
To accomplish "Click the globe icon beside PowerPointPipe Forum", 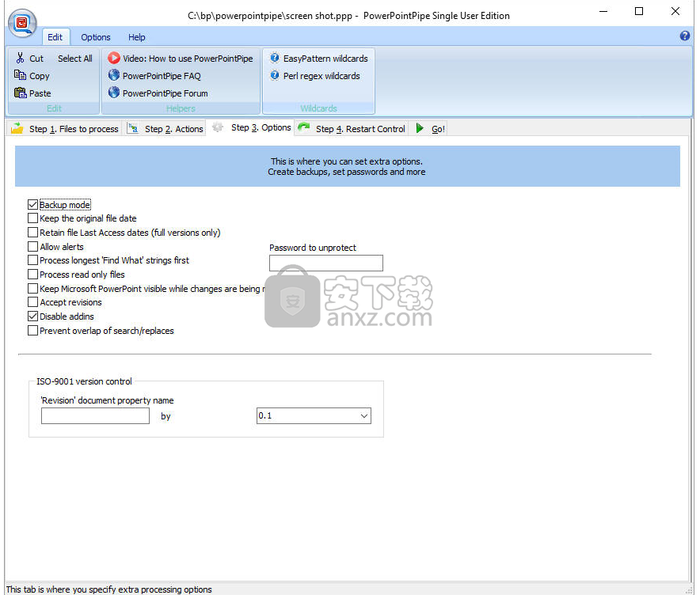I will [x=114, y=93].
